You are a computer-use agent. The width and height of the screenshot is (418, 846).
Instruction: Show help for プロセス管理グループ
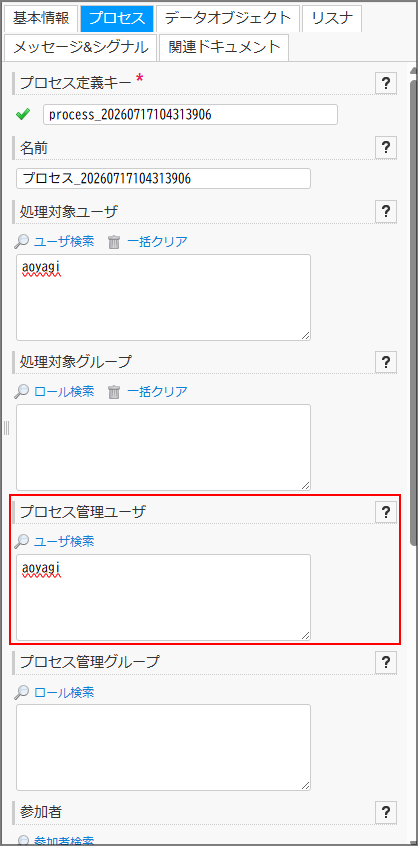tap(386, 661)
